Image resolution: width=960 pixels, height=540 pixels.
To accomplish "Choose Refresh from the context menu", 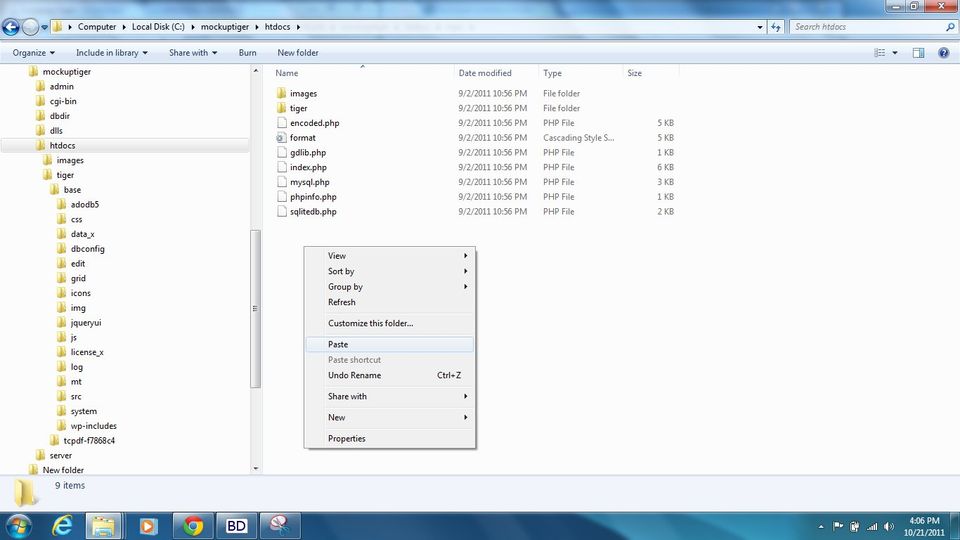I will (x=389, y=302).
